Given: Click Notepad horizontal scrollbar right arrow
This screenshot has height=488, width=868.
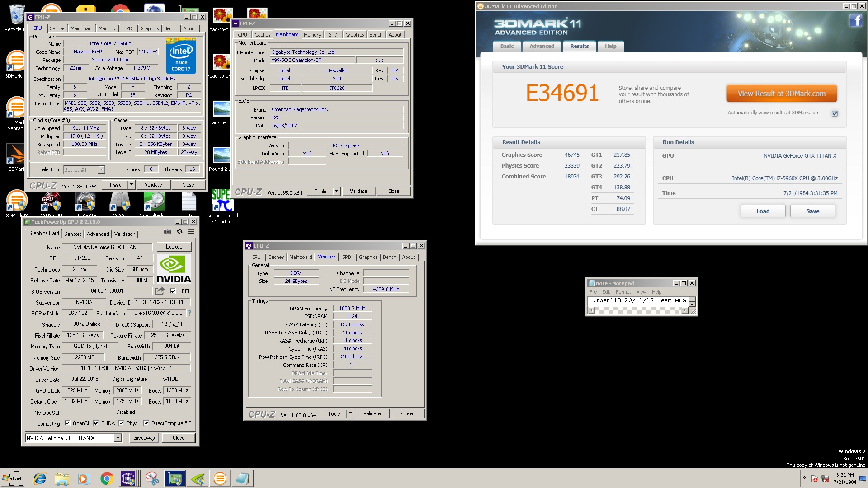Looking at the screenshot, I should pyautogui.click(x=684, y=310).
